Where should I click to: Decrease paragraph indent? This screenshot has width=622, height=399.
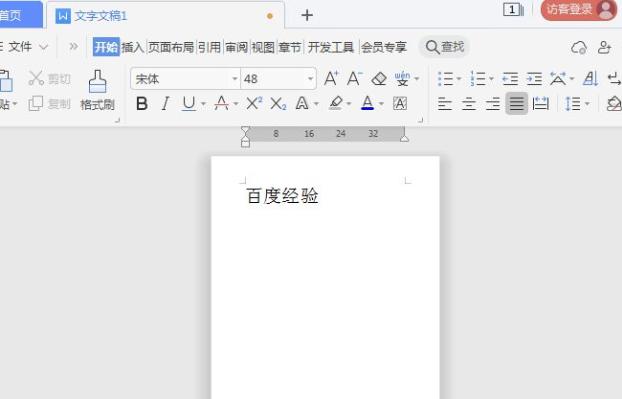point(510,79)
